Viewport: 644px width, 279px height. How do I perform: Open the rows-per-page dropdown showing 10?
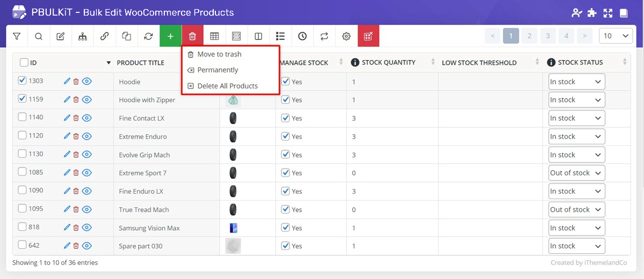click(x=616, y=36)
